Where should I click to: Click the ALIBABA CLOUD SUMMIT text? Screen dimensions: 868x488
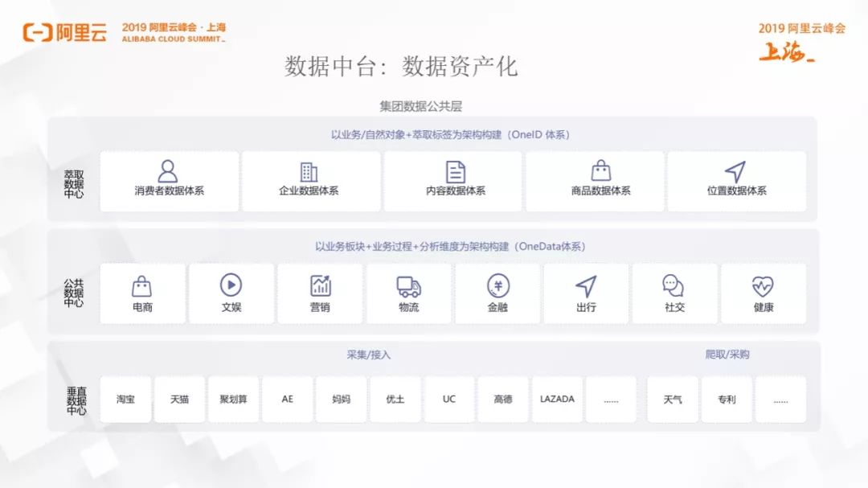click(x=174, y=39)
